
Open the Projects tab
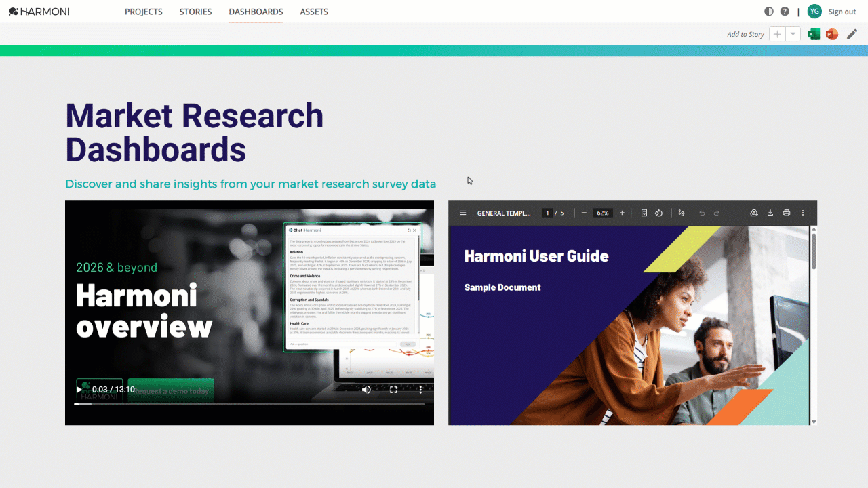click(144, 12)
